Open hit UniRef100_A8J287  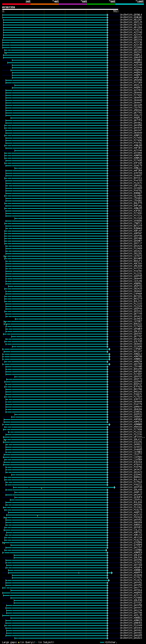[131, 20]
